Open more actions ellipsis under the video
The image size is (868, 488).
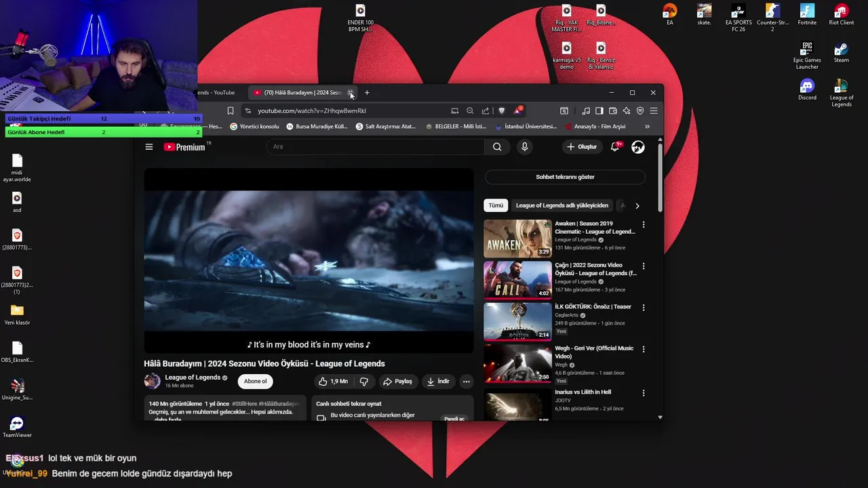coord(466,382)
